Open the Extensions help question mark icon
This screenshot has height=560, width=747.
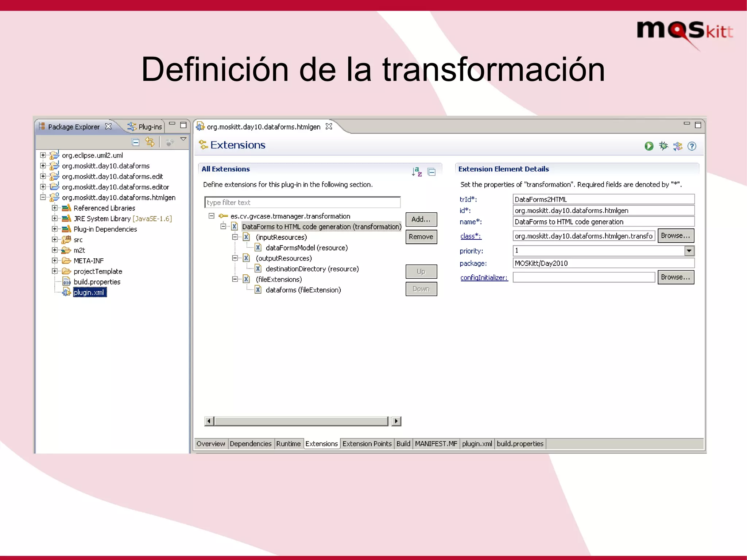pos(692,146)
